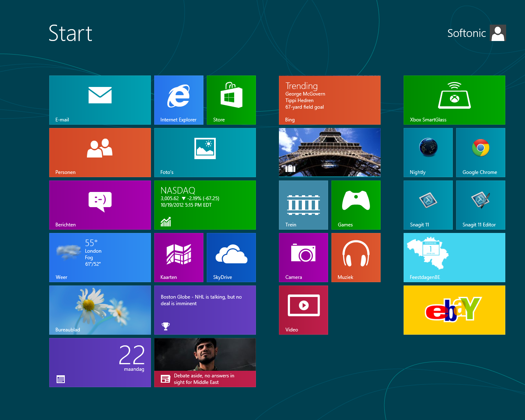
Task: Open the Nightly browser tile
Action: [x=428, y=152]
